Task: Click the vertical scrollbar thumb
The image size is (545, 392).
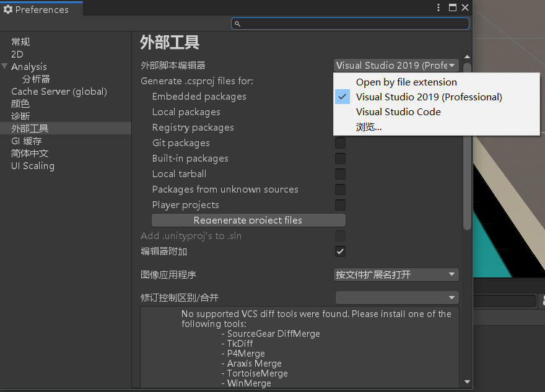Action: click(467, 146)
